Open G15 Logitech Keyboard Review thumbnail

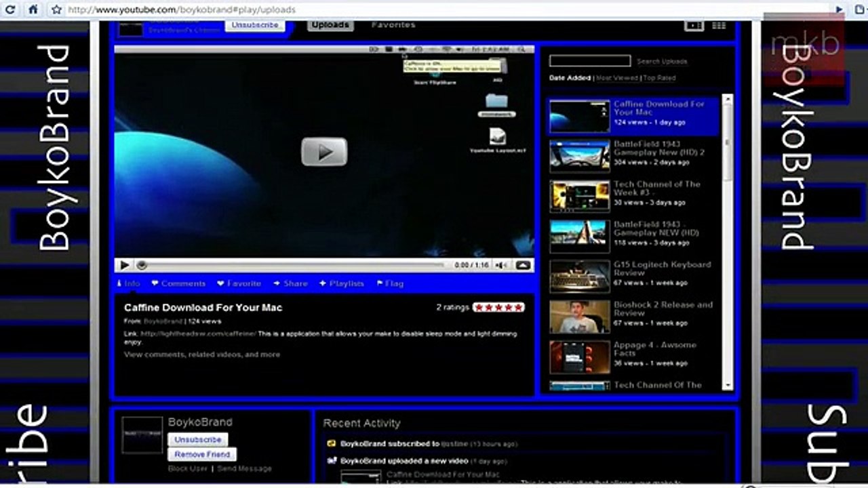click(580, 277)
